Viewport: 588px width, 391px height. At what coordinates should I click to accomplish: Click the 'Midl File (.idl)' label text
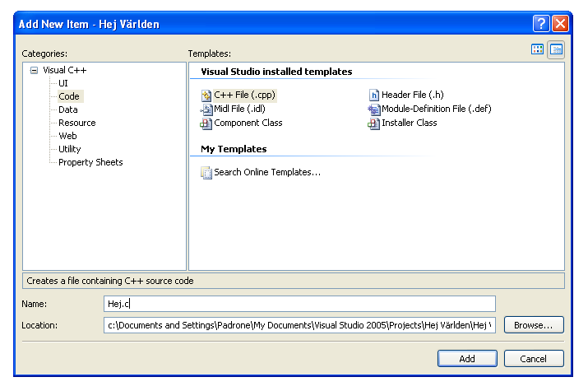pos(239,109)
